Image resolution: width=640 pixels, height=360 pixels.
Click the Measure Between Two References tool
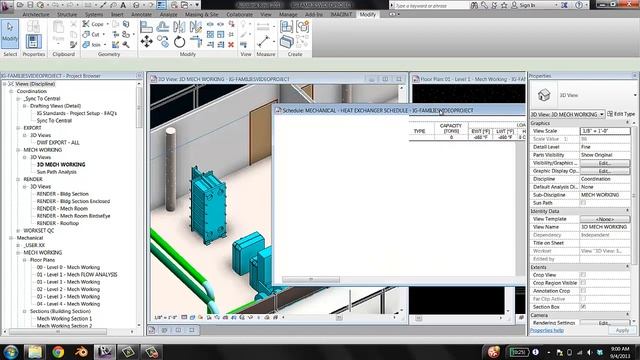(x=263, y=41)
